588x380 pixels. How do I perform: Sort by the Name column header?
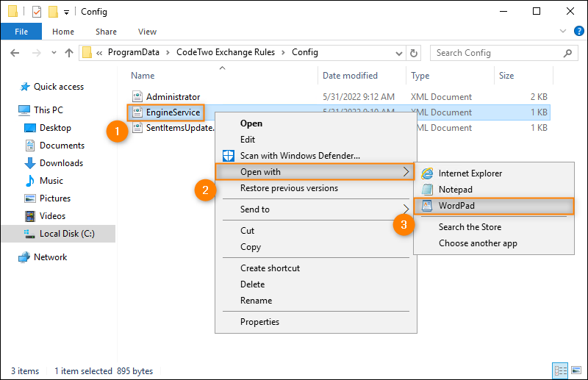point(143,76)
